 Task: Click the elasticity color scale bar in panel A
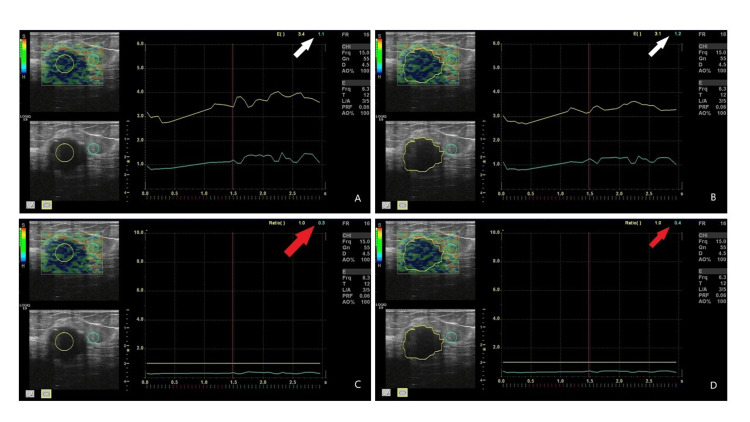coord(23,56)
